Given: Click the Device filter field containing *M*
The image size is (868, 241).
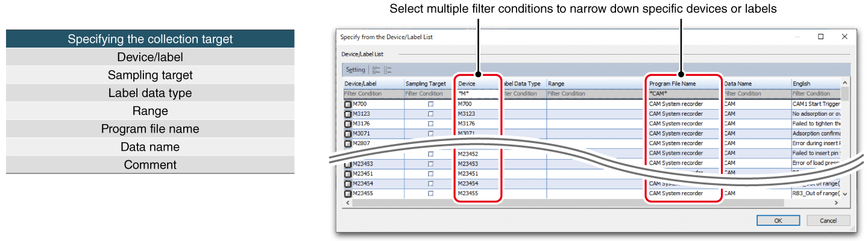Looking at the screenshot, I should click(477, 94).
